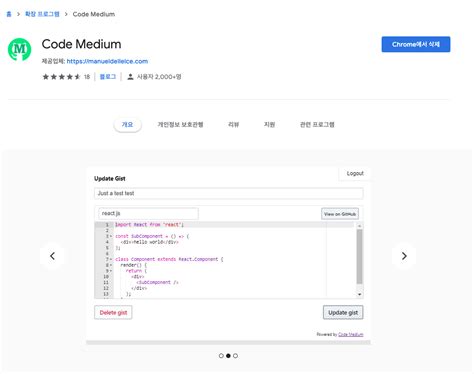
Task: Click the 2,000+ users count text
Action: tap(159, 77)
